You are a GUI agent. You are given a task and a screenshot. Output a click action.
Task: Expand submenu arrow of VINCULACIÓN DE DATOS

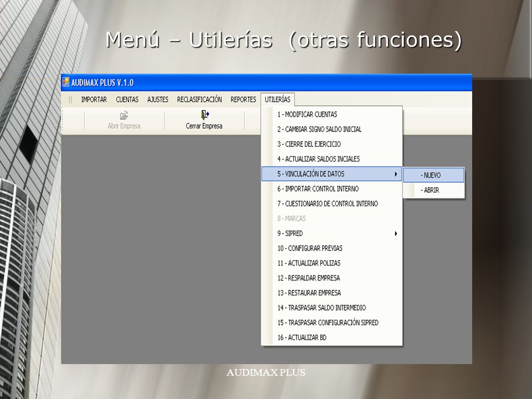tap(396, 174)
